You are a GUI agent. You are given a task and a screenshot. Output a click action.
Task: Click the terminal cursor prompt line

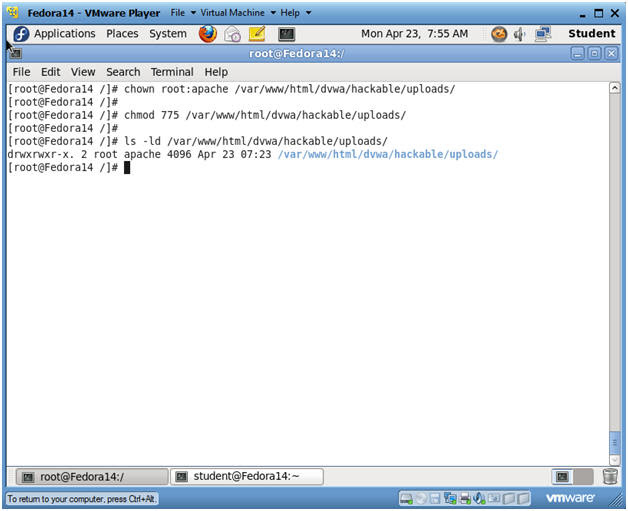coord(69,168)
